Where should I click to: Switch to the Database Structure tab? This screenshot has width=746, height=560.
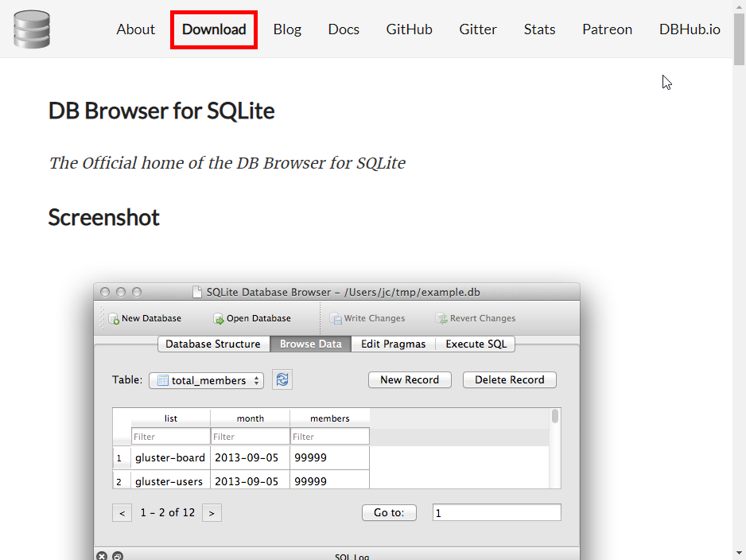(213, 344)
